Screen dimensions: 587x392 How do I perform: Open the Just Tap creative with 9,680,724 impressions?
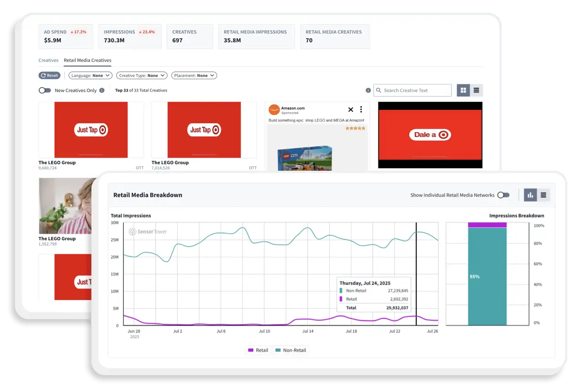[91, 130]
